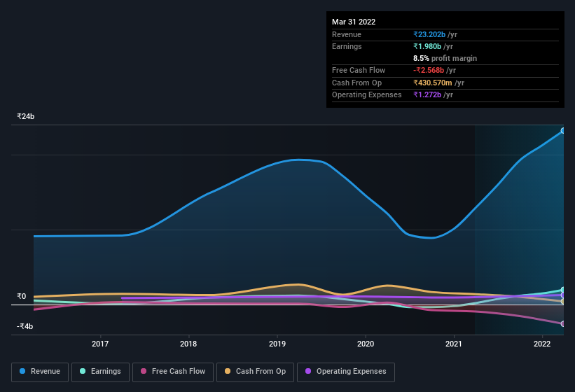The height and width of the screenshot is (392, 575).
Task: Click the ₹24b y-axis label
Action: pyautogui.click(x=26, y=116)
